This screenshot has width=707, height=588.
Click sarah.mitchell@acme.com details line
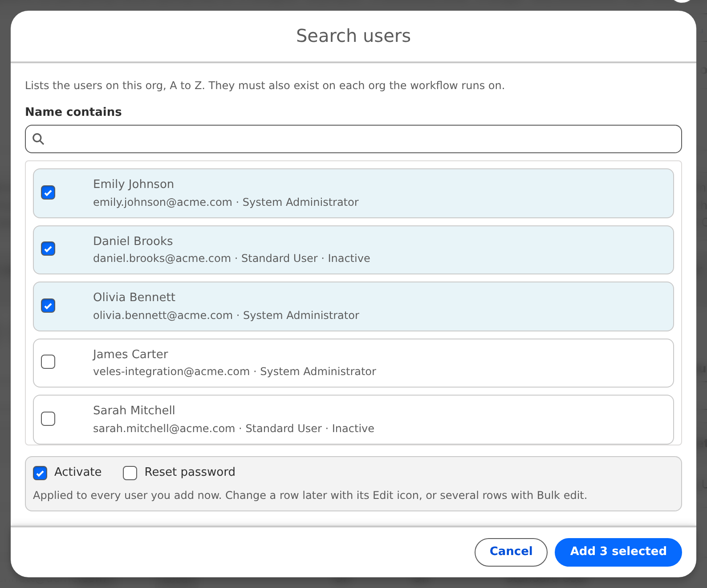[x=234, y=429]
